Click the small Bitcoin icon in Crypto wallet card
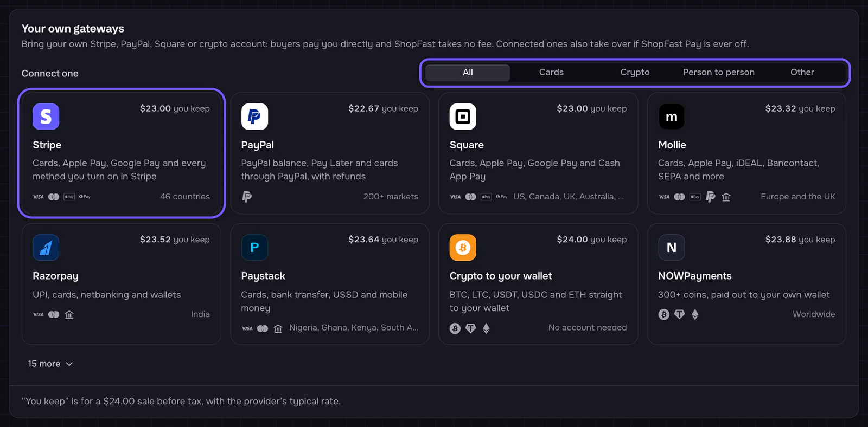 (x=455, y=328)
